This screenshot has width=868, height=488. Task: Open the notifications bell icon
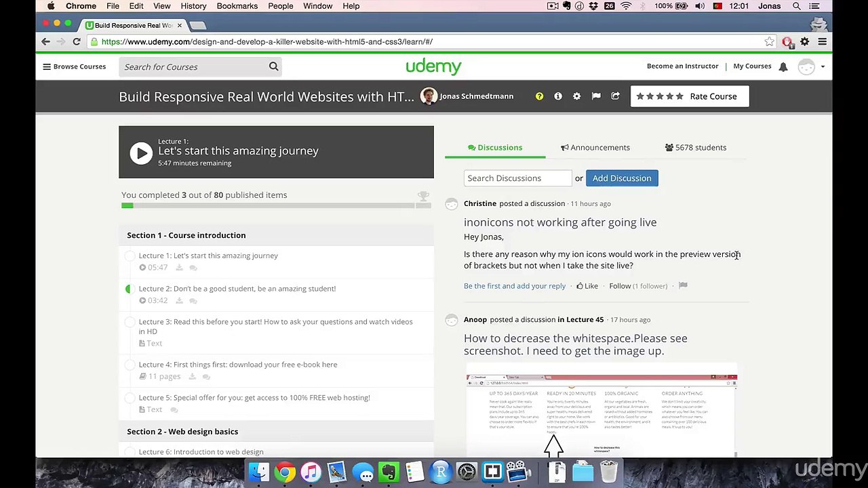pyautogui.click(x=783, y=66)
